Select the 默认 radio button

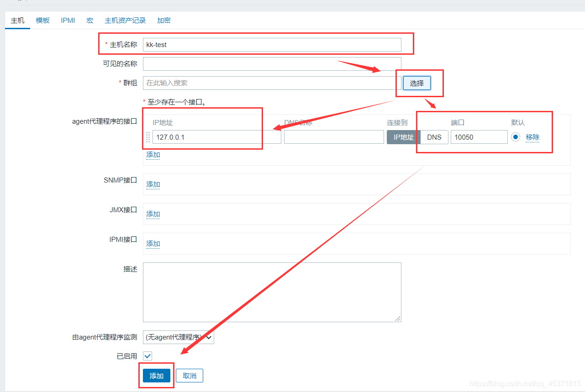516,137
